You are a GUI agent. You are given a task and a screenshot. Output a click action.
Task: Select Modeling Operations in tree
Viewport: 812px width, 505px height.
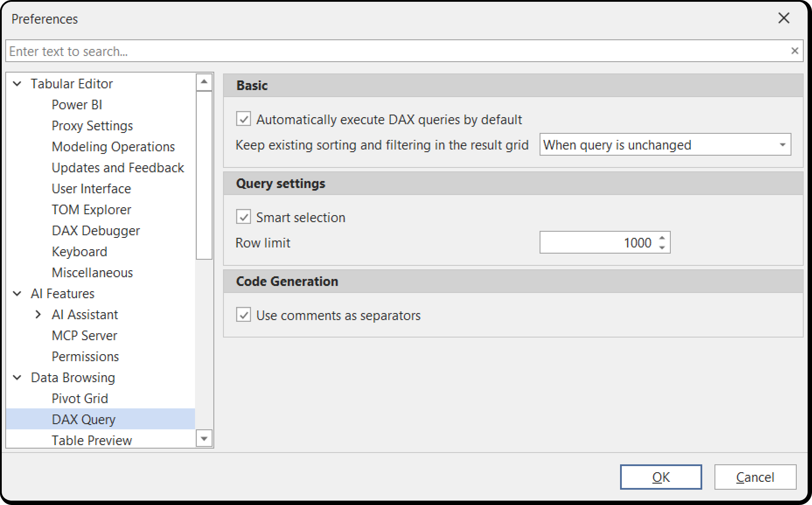(113, 146)
